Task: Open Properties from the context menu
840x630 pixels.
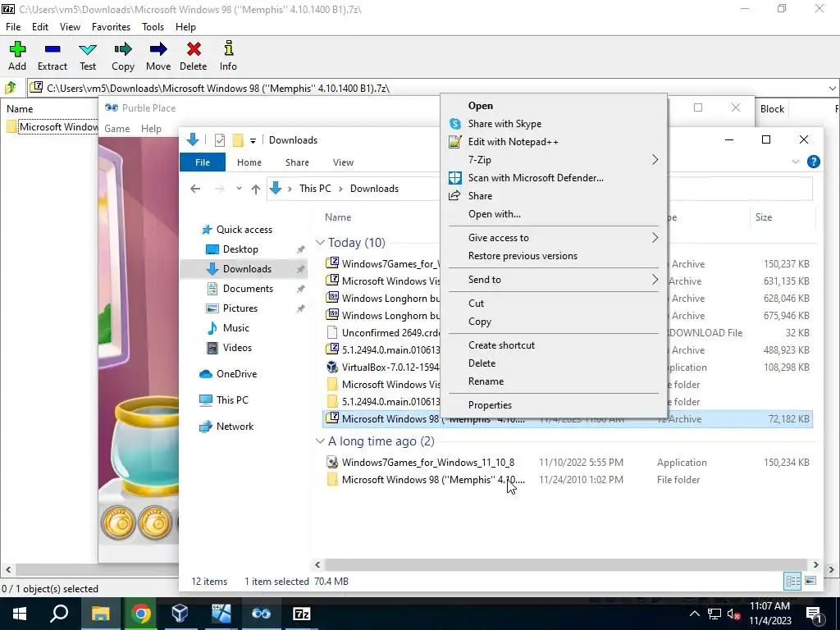Action: pyautogui.click(x=554, y=405)
